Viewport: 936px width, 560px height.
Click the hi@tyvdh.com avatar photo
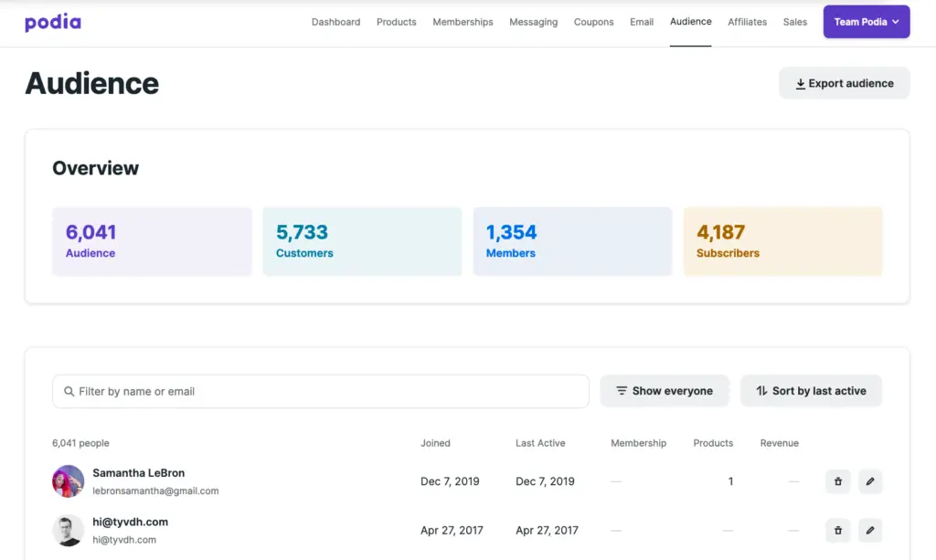(x=68, y=530)
